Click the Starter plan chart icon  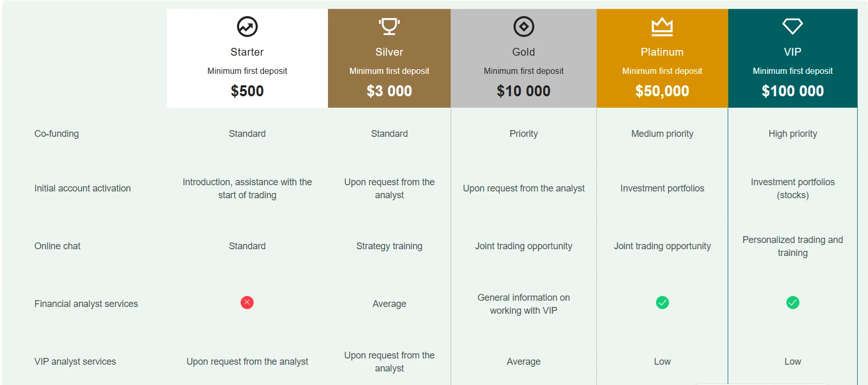(x=247, y=27)
